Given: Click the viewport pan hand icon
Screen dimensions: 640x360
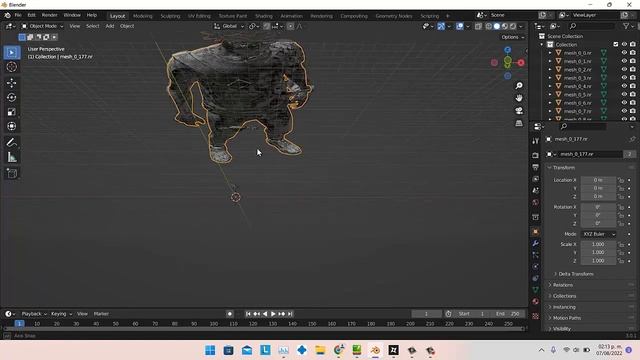Looking at the screenshot, I should click(519, 98).
